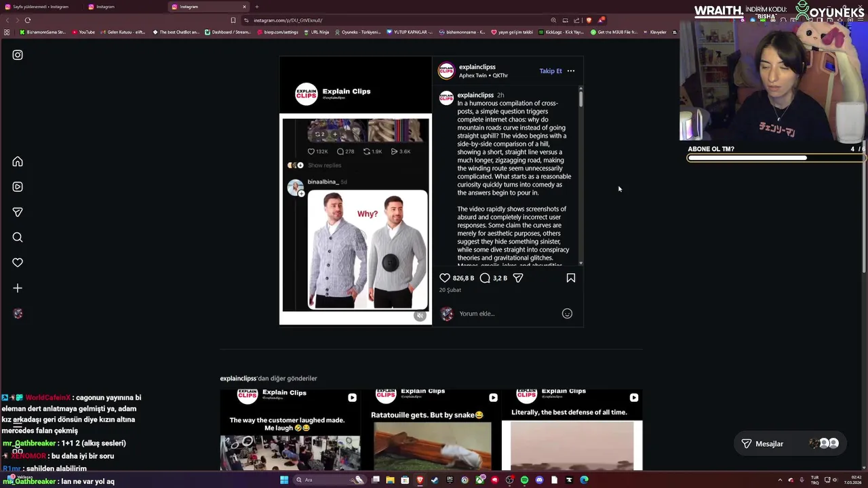
Task: Open Reels from the left sidebar
Action: [18, 187]
